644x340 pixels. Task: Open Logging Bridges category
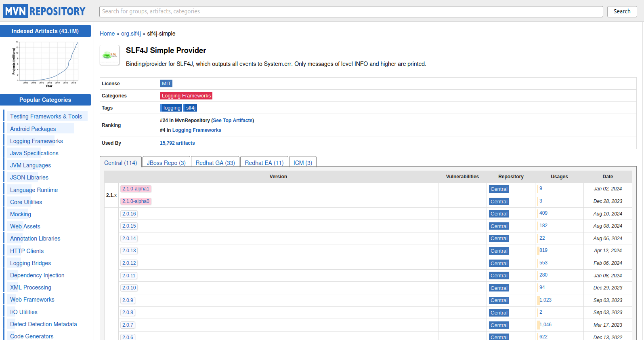(x=31, y=263)
